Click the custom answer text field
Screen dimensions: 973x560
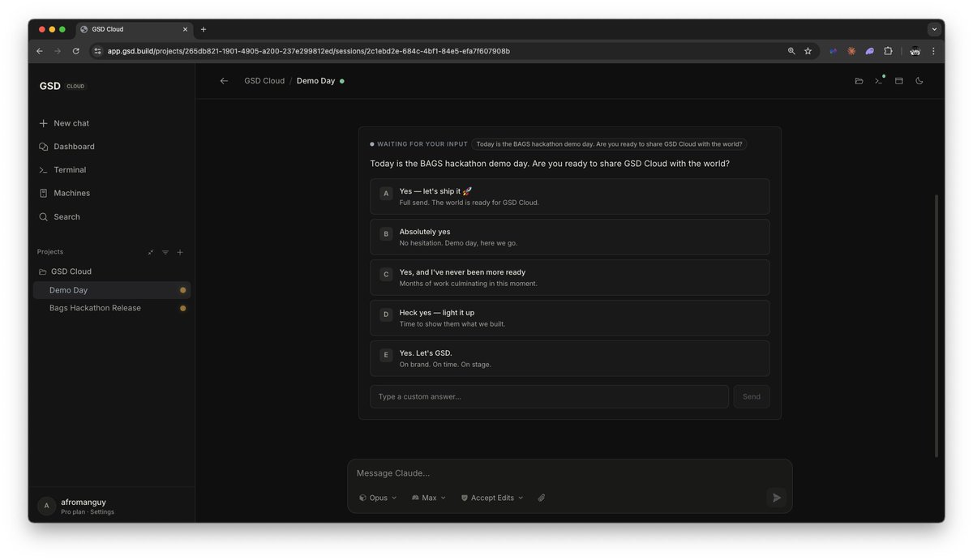pos(550,397)
